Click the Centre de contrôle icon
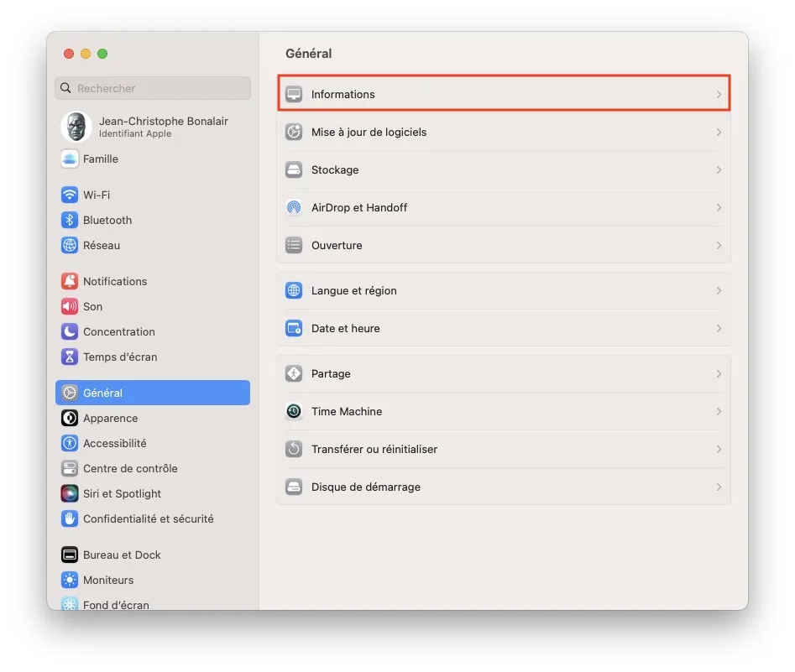 70,468
